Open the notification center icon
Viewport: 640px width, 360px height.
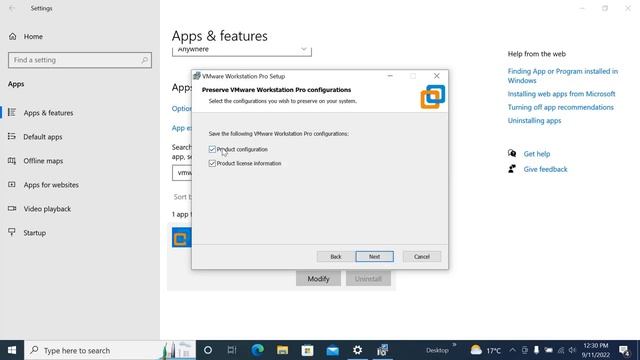(x=624, y=350)
